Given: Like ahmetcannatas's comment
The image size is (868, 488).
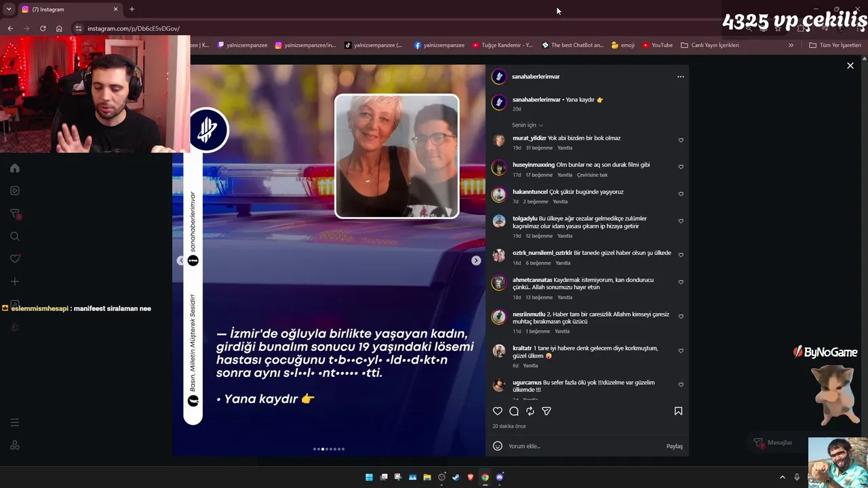Looking at the screenshot, I should coord(681,282).
